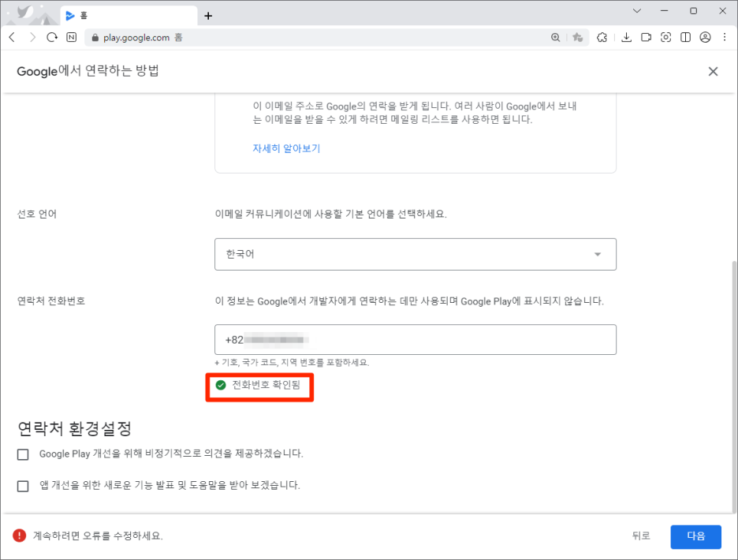Click the 연락처 전화번호 label

pyautogui.click(x=50, y=301)
